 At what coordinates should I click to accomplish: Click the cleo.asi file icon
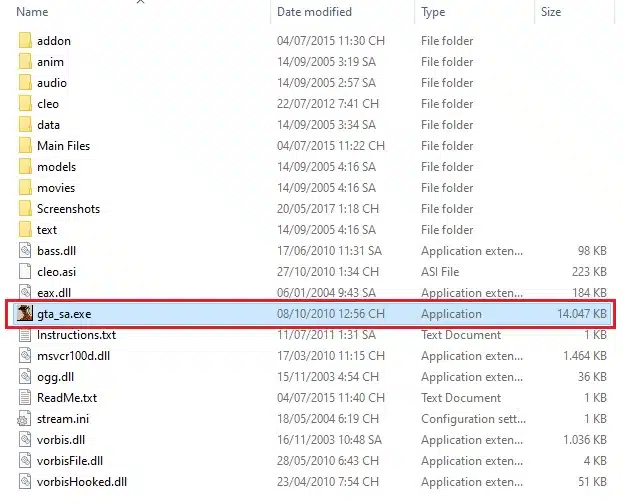[x=25, y=272]
